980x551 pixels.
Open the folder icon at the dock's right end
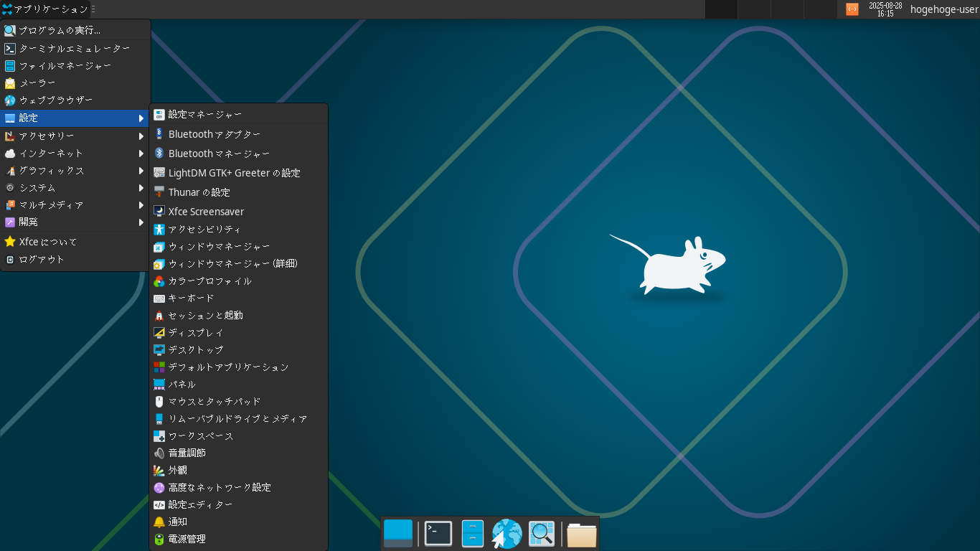pos(581,533)
